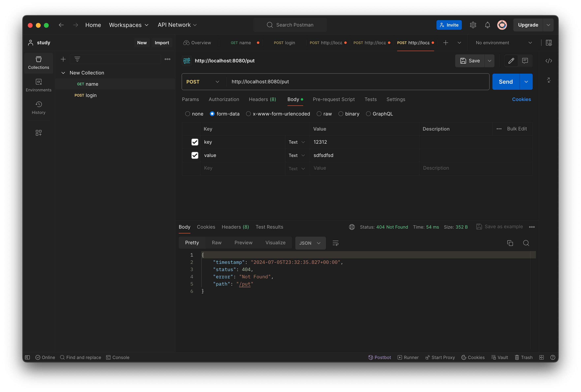Open the Upgrade dropdown arrow
Screen dimensions: 581x392
pos(548,25)
